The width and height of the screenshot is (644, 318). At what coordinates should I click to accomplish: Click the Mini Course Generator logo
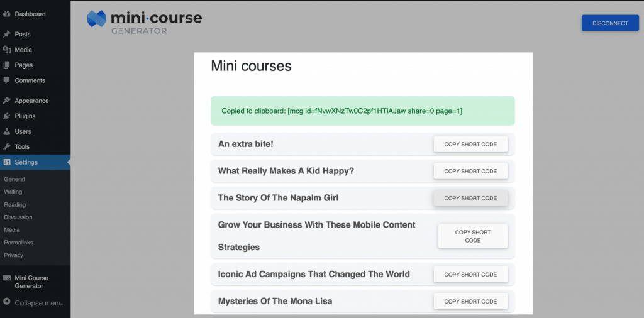click(x=144, y=21)
